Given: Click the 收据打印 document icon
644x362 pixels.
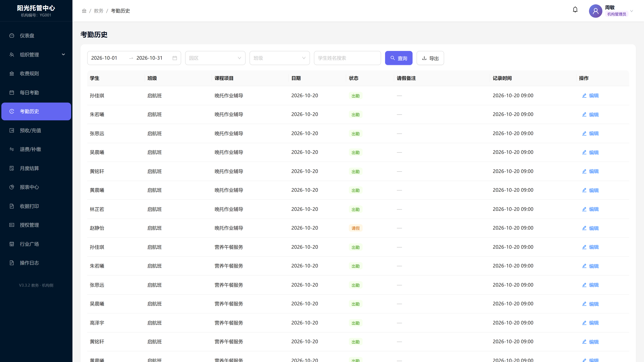Looking at the screenshot, I should 12,206.
